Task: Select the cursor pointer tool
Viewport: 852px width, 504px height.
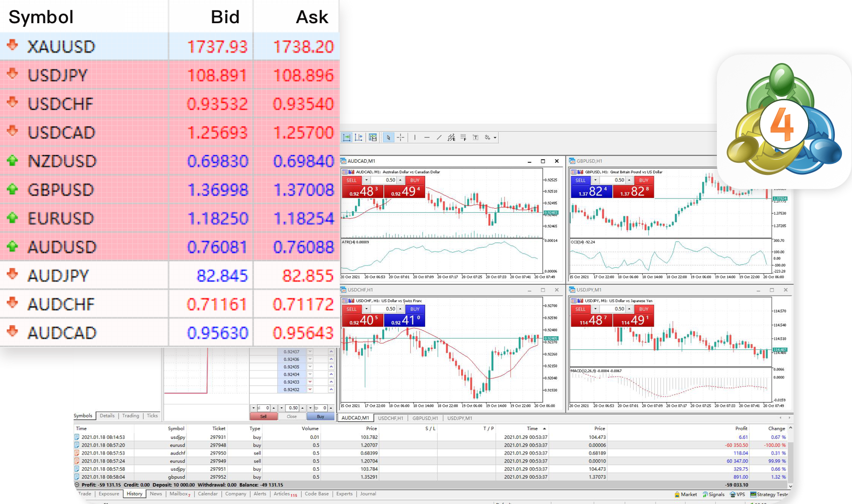Action: pos(388,138)
